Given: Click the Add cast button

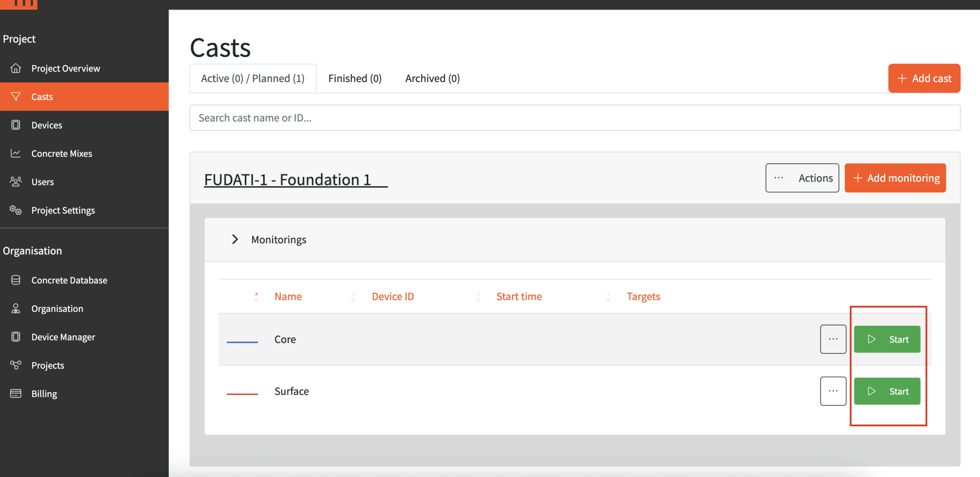Looking at the screenshot, I should [924, 79].
